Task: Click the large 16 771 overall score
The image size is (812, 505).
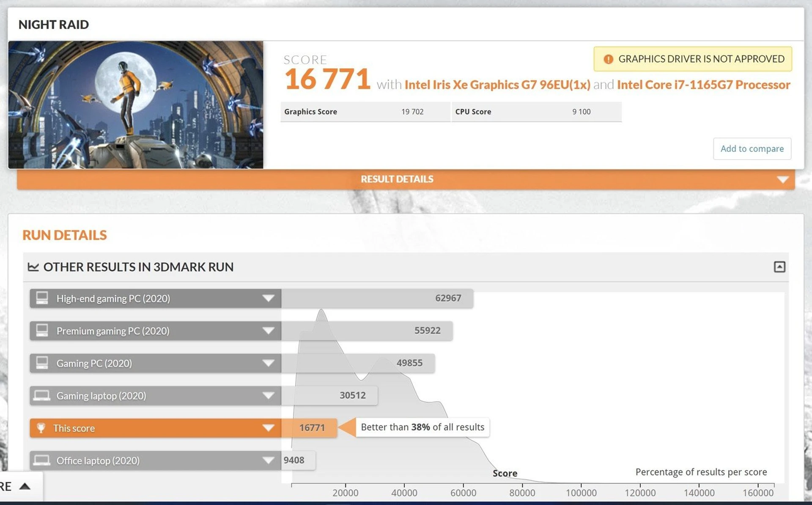Action: click(x=327, y=79)
